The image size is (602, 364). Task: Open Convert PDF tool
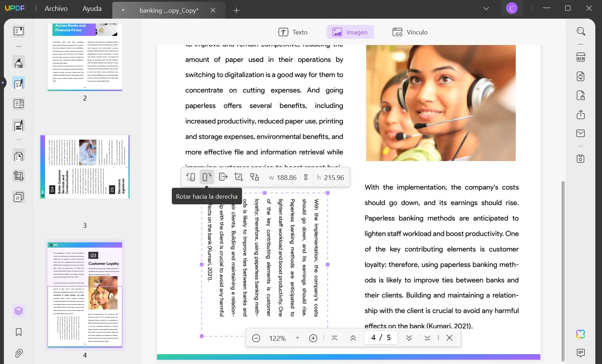(581, 76)
